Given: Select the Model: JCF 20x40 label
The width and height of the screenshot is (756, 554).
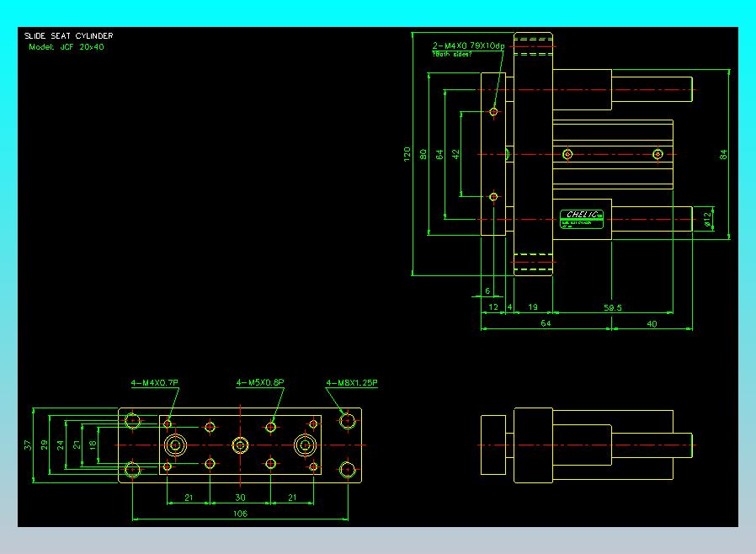Looking at the screenshot, I should coord(67,47).
